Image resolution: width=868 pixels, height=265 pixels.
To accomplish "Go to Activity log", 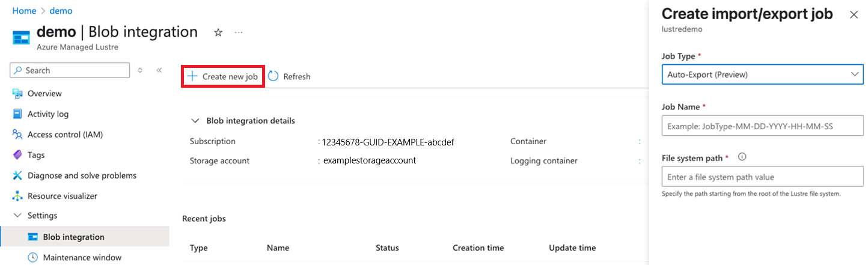I will point(48,114).
